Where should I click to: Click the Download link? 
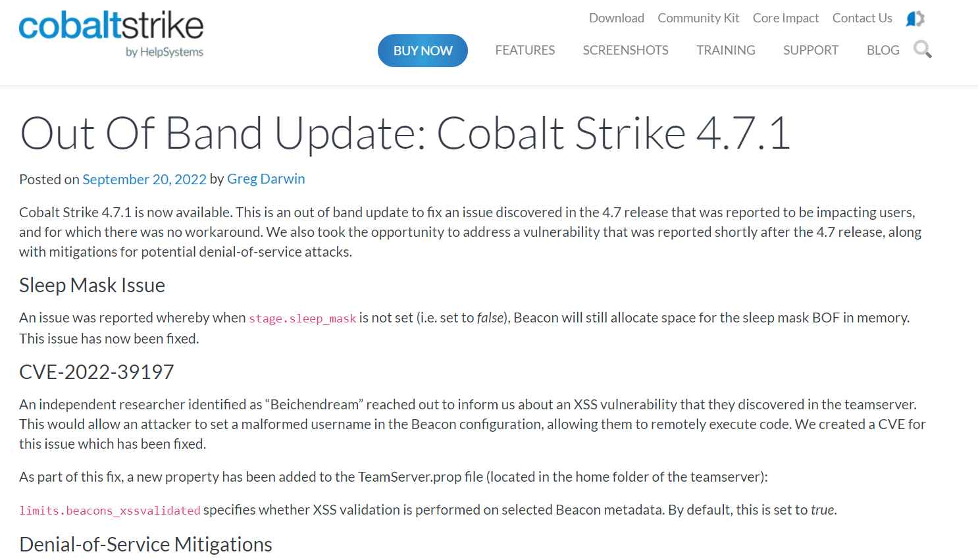616,18
